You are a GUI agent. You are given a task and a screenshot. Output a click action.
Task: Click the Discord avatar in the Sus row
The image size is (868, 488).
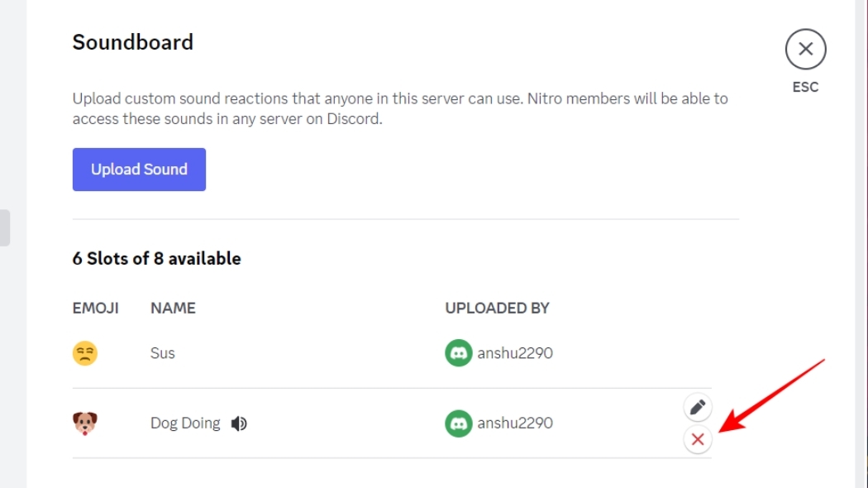458,353
